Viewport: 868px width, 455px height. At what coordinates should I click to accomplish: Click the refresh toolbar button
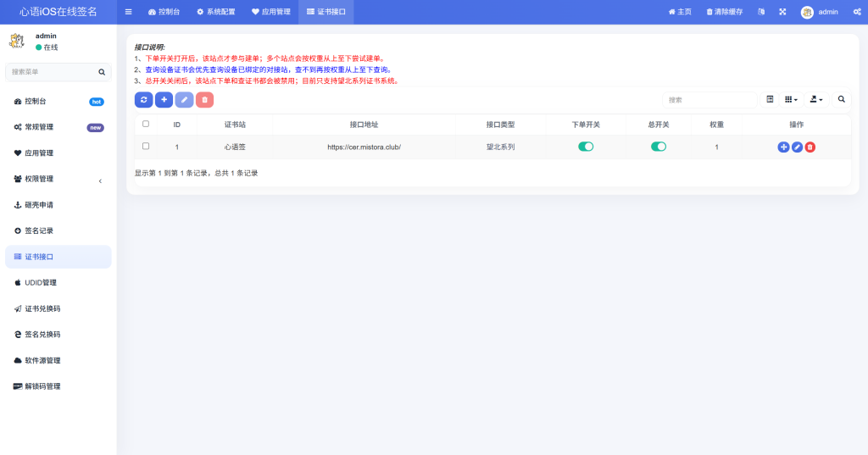point(144,100)
